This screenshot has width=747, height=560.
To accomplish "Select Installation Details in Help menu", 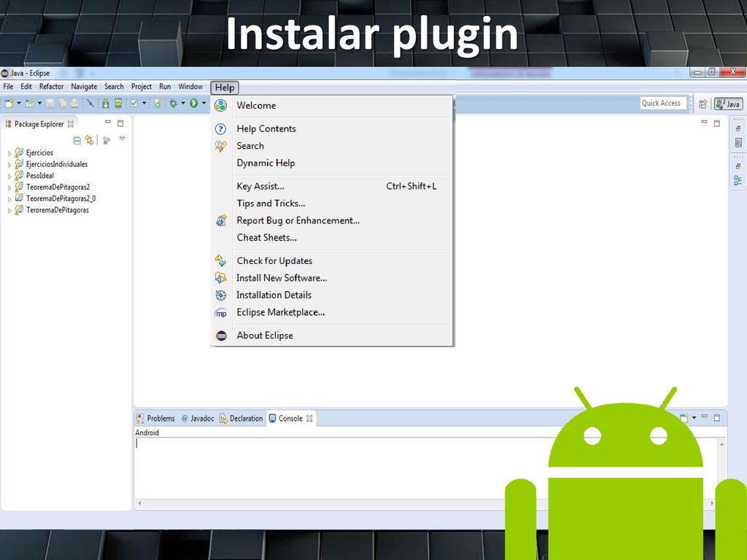I will (x=332, y=295).
